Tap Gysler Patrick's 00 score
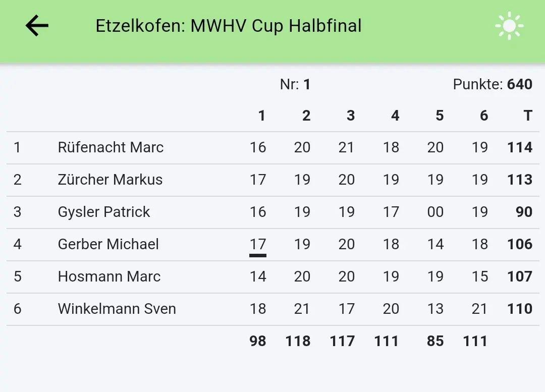This screenshot has width=545, height=392. point(435,212)
